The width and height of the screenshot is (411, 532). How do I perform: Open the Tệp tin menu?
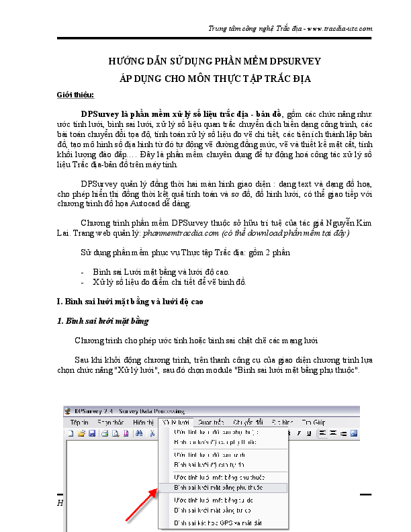[x=79, y=423]
